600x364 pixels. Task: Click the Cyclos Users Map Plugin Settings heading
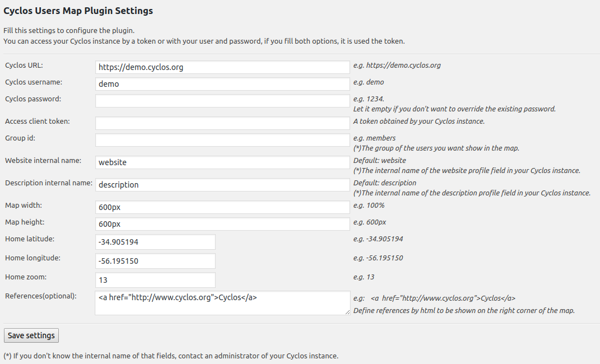(78, 11)
